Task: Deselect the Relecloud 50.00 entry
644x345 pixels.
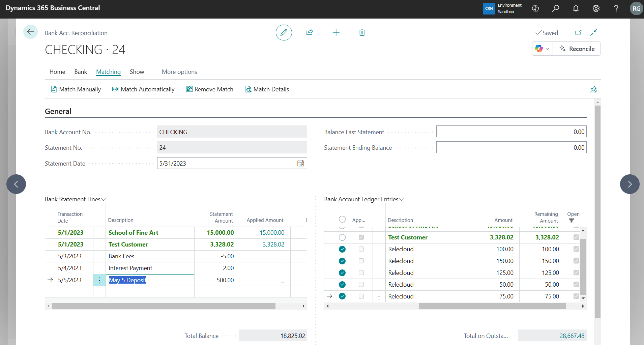Action: click(342, 285)
